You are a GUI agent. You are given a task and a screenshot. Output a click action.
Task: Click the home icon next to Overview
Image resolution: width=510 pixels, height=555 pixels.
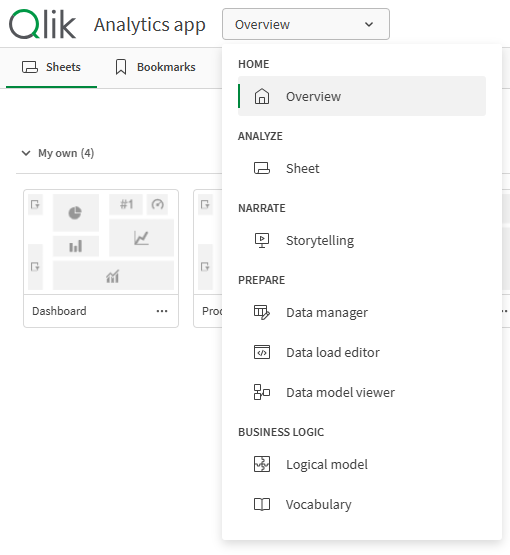click(x=262, y=96)
